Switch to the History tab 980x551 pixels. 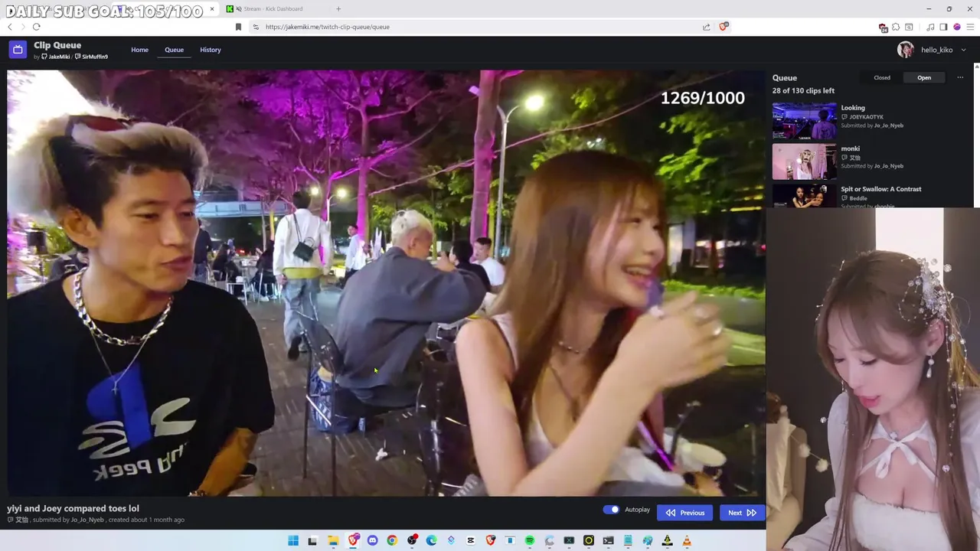tap(211, 50)
